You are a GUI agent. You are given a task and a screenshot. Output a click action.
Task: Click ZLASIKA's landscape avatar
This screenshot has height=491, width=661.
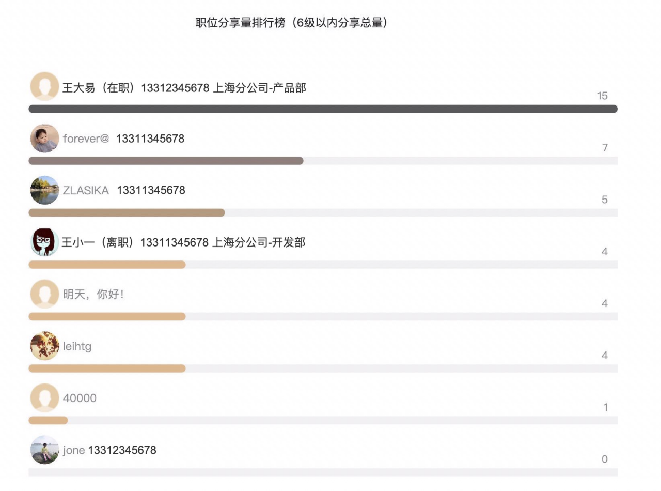(x=44, y=190)
